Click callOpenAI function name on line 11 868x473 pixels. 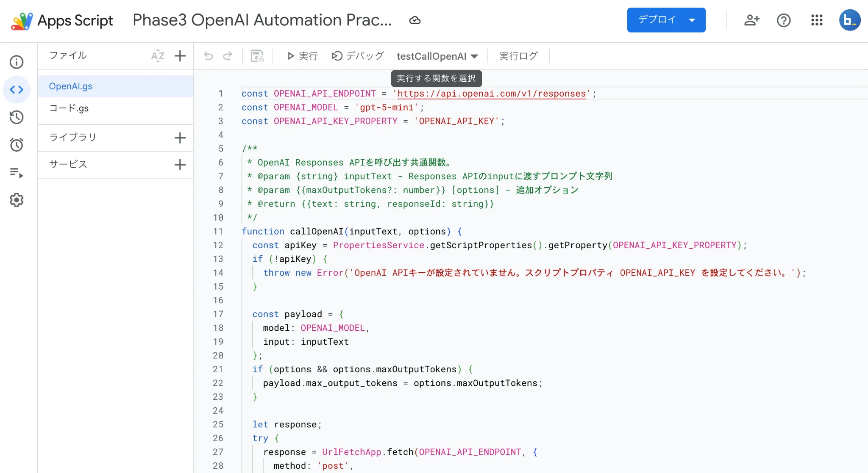pyautogui.click(x=317, y=232)
